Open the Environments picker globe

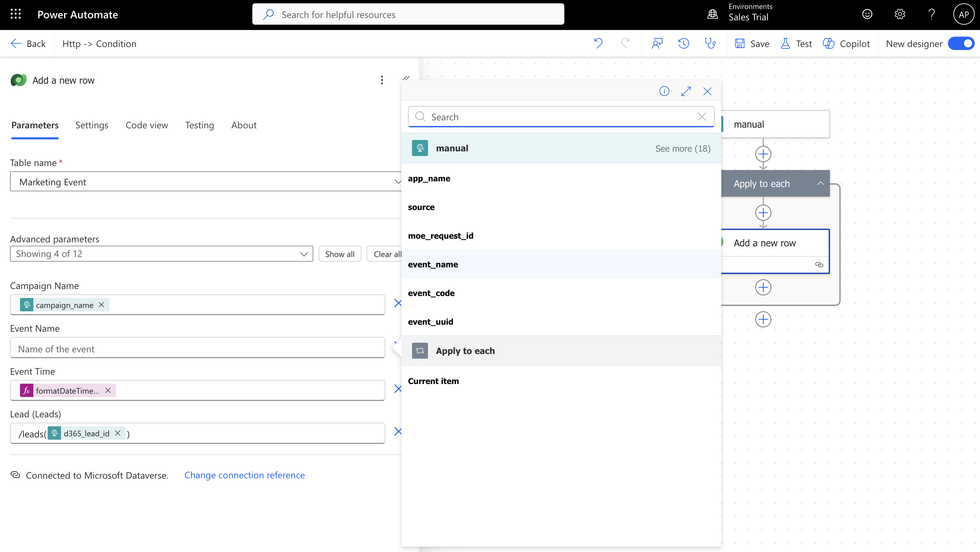click(x=713, y=14)
